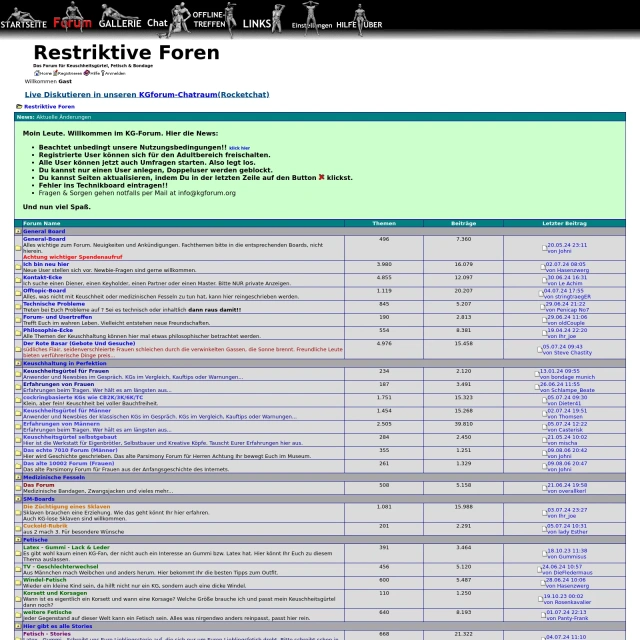Viewport: 640px width, 640px height.
Task: Click the folder icon of Das Forum row
Action: coord(18,488)
